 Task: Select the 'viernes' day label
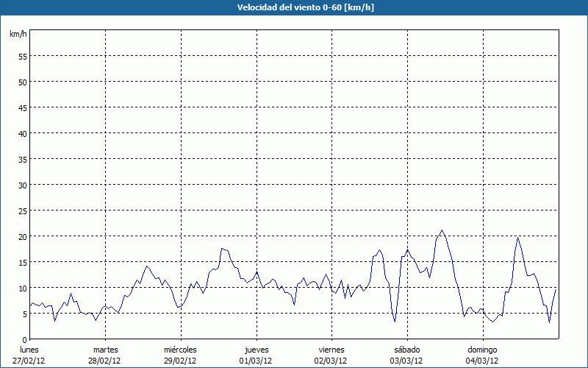331,350
